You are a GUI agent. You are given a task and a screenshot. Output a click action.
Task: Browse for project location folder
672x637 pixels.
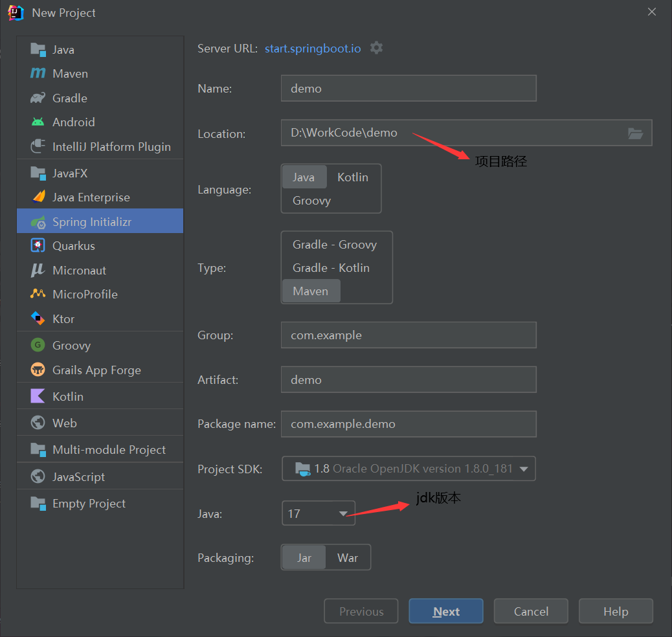635,133
